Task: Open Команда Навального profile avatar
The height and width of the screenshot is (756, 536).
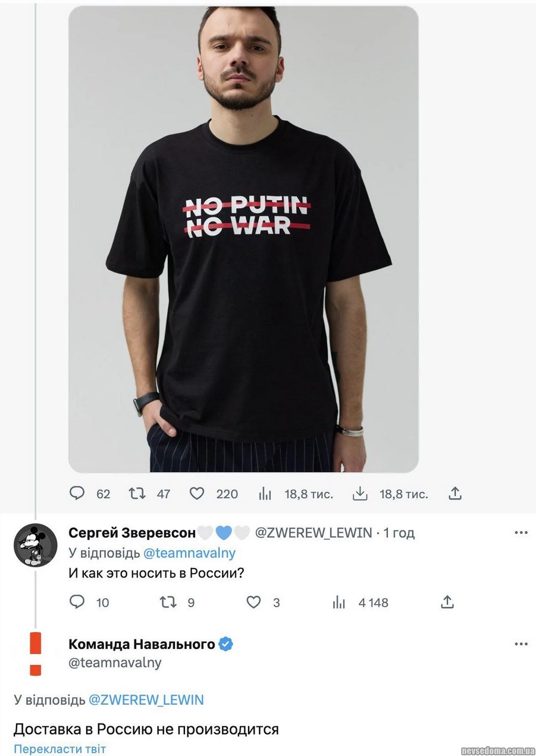Action: click(x=35, y=654)
